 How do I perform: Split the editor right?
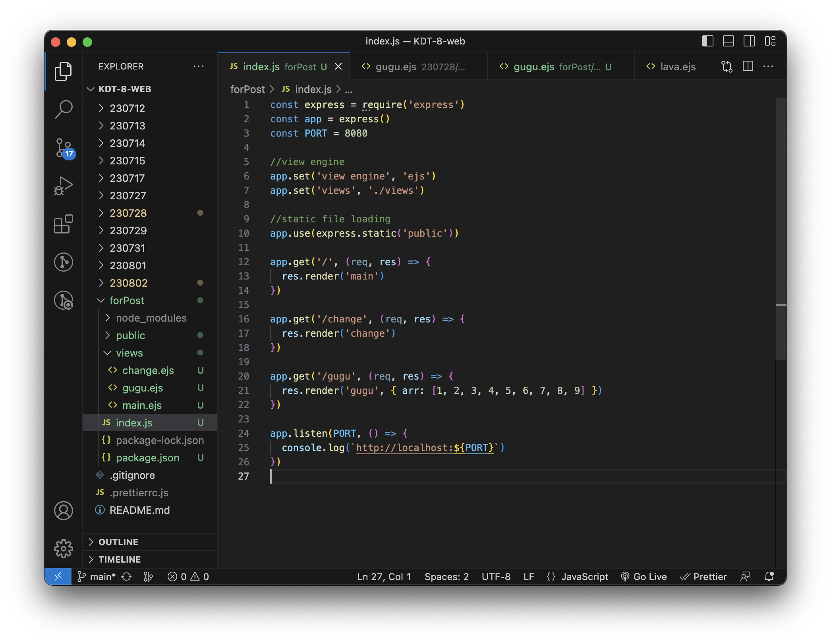click(748, 67)
